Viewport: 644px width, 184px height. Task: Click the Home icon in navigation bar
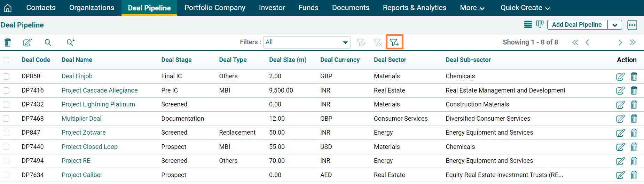click(x=8, y=8)
